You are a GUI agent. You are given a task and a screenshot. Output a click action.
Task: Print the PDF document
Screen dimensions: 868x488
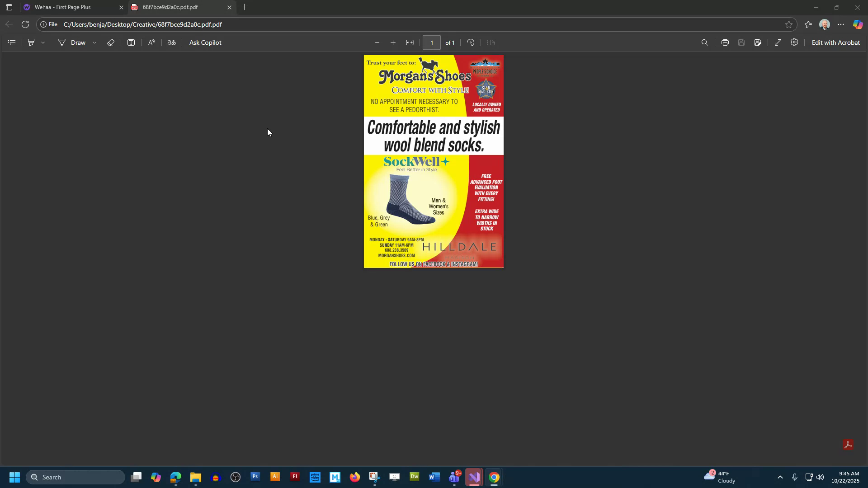click(x=725, y=42)
